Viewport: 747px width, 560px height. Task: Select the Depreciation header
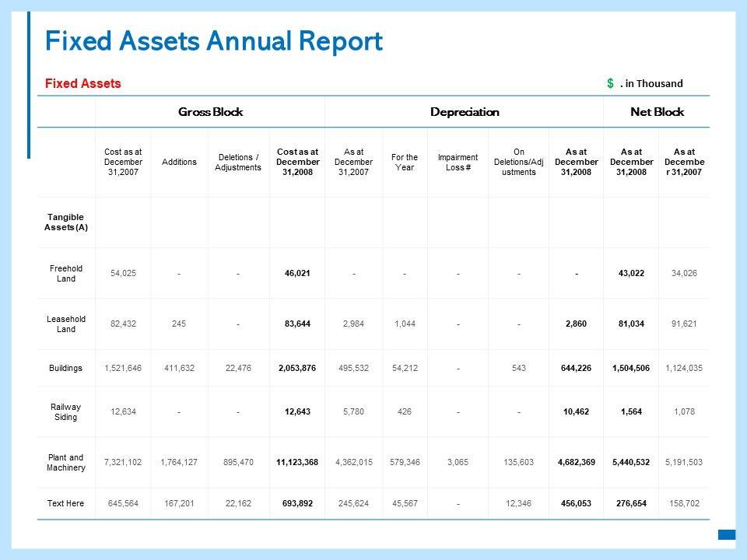tap(465, 112)
